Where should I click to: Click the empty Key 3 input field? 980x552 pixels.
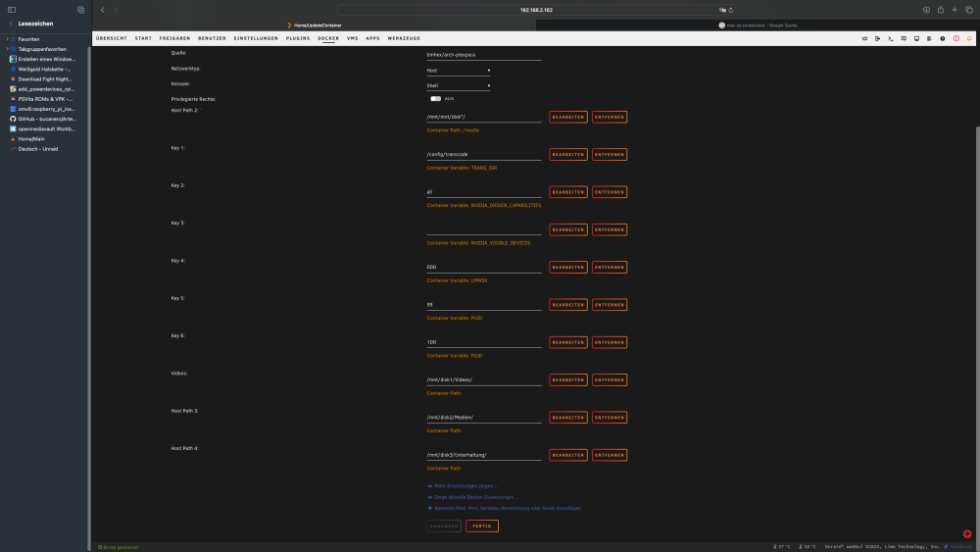click(484, 229)
